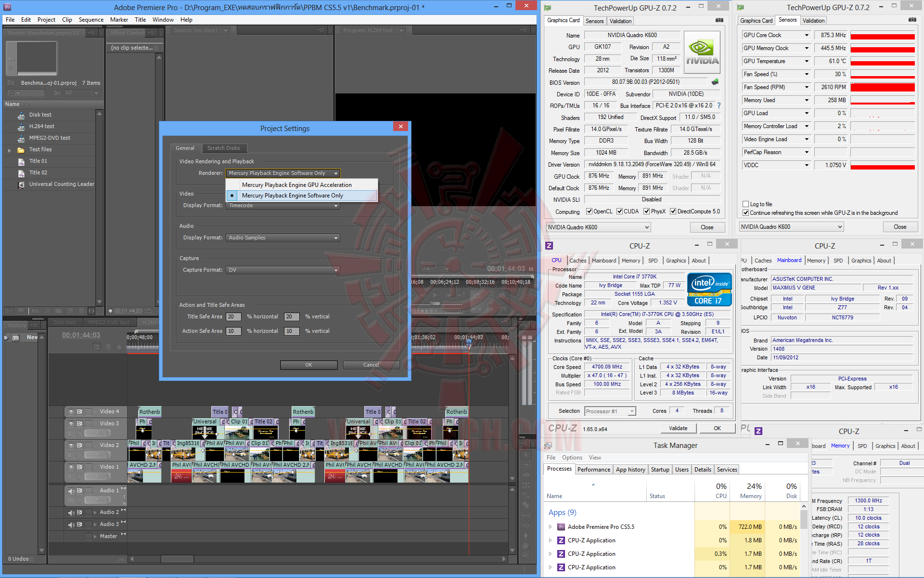Viewport: 924px width, 578px height.
Task: Switch to the Scratch Disks tab
Action: (223, 148)
